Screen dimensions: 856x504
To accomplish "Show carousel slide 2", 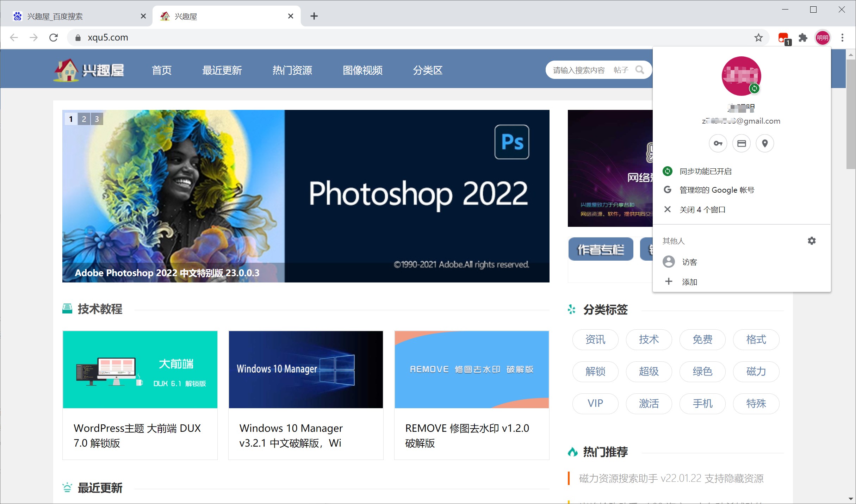I will click(84, 119).
